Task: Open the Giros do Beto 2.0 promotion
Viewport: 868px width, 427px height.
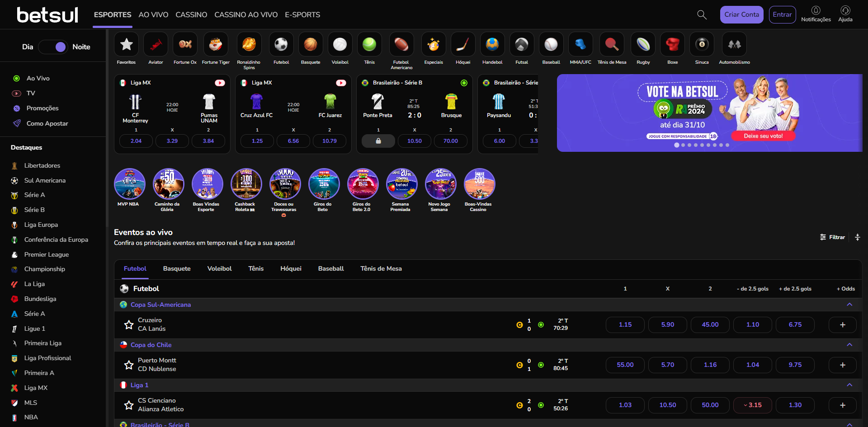Action: pyautogui.click(x=363, y=184)
